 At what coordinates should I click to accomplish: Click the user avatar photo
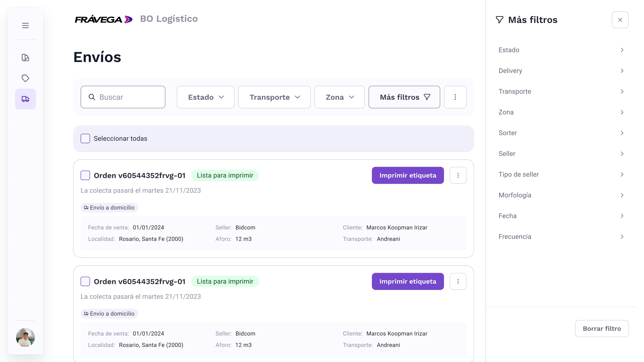click(25, 337)
